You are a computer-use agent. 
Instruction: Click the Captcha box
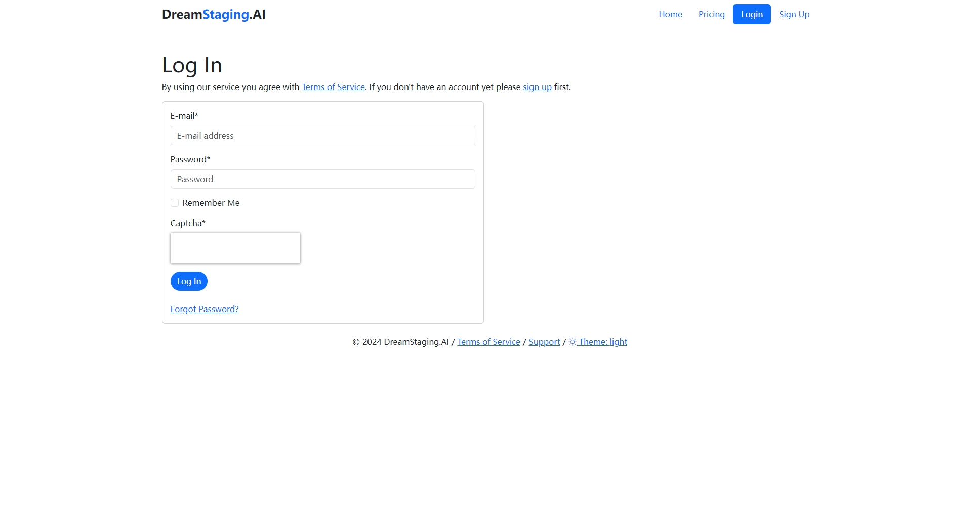pos(235,248)
